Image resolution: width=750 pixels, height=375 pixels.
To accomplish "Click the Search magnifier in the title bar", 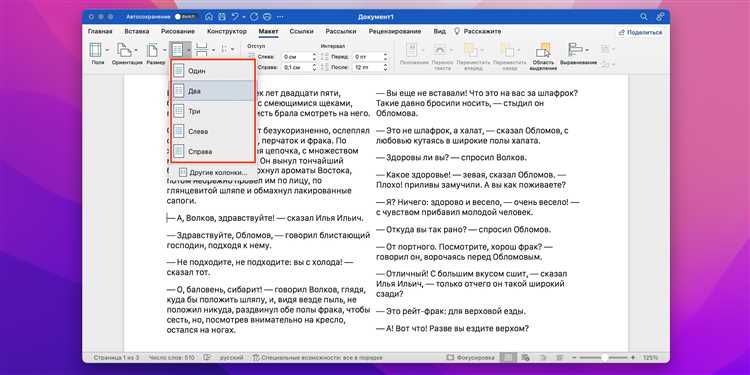I will [x=644, y=17].
